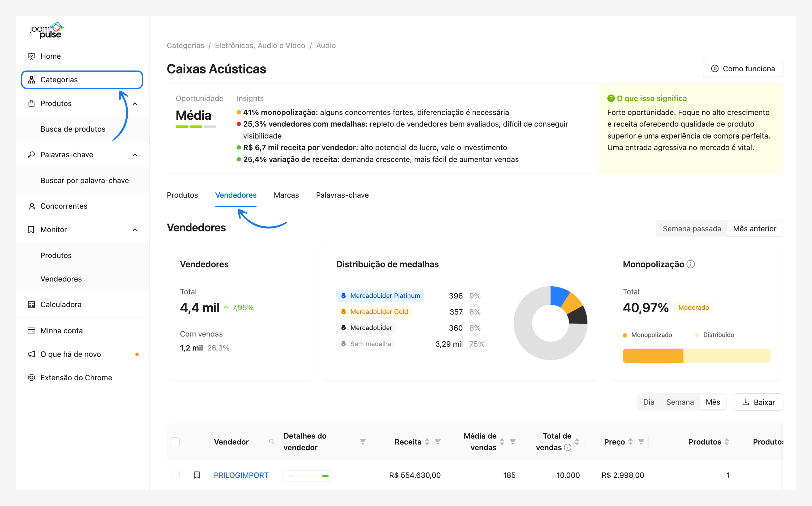The height and width of the screenshot is (506, 812).
Task: Open the PRILOGIMPORT seller link
Action: pyautogui.click(x=241, y=475)
